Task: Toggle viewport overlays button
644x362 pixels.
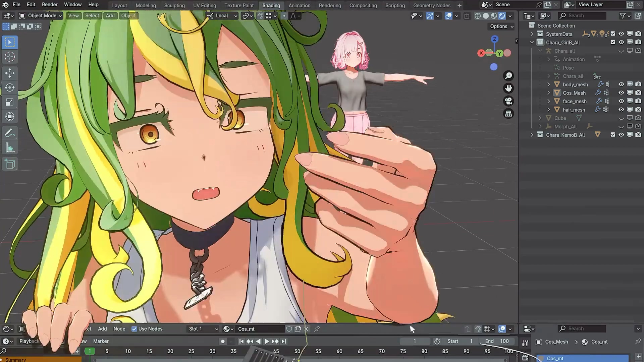Action: [x=448, y=16]
